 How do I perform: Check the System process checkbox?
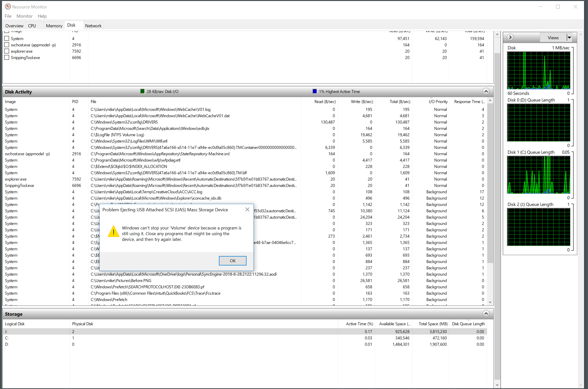(7, 39)
